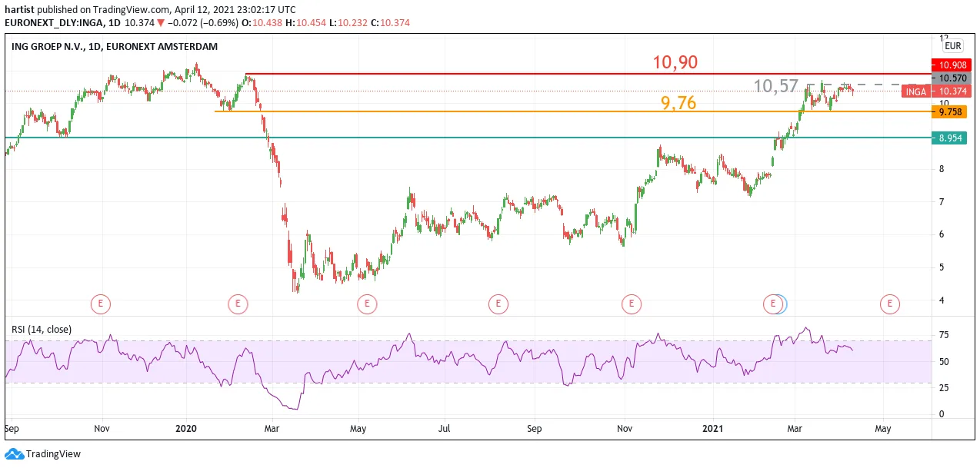Open the earnings marker near August 2020
This screenshot has height=468, width=980.
(498, 304)
